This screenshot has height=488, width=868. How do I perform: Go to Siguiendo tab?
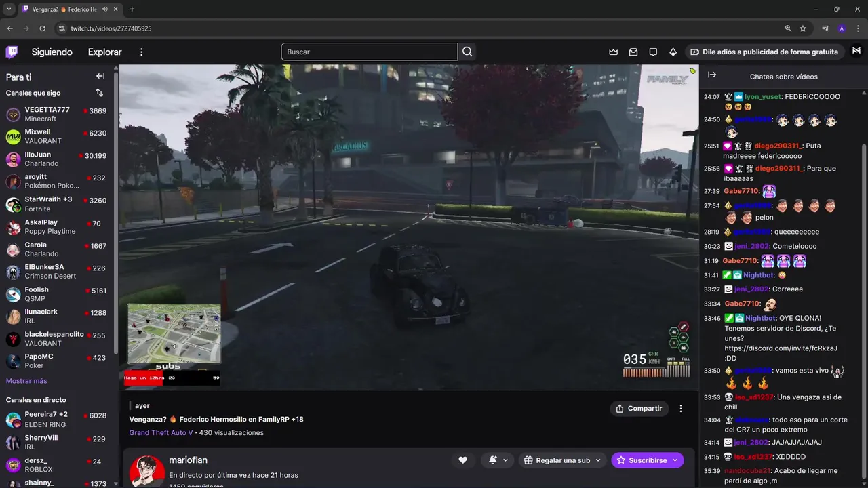52,52
